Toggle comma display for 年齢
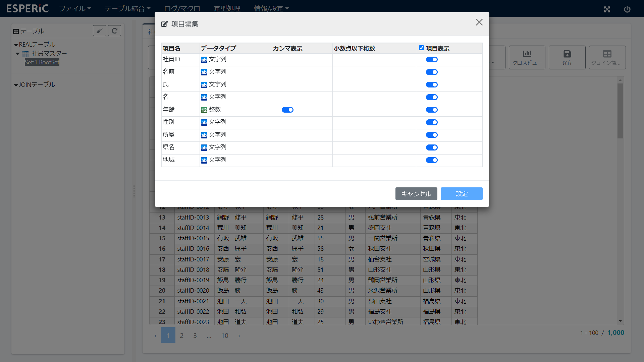The image size is (644, 362). click(287, 110)
